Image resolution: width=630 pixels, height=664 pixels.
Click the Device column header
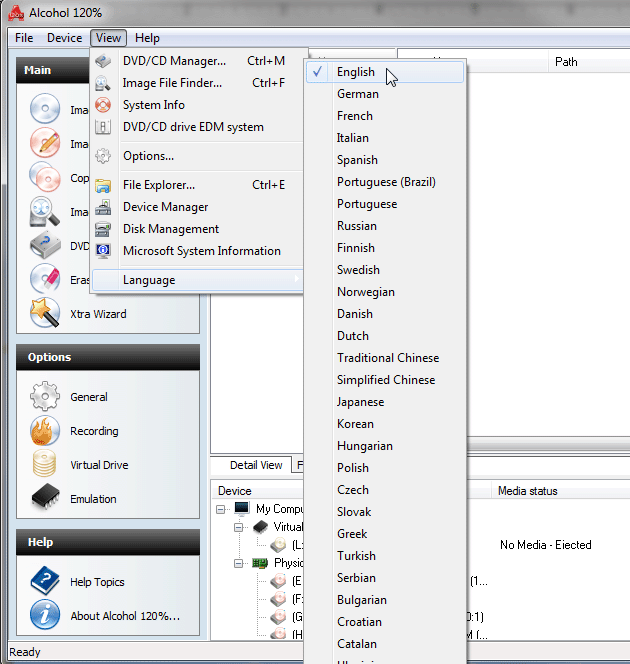pos(235,491)
